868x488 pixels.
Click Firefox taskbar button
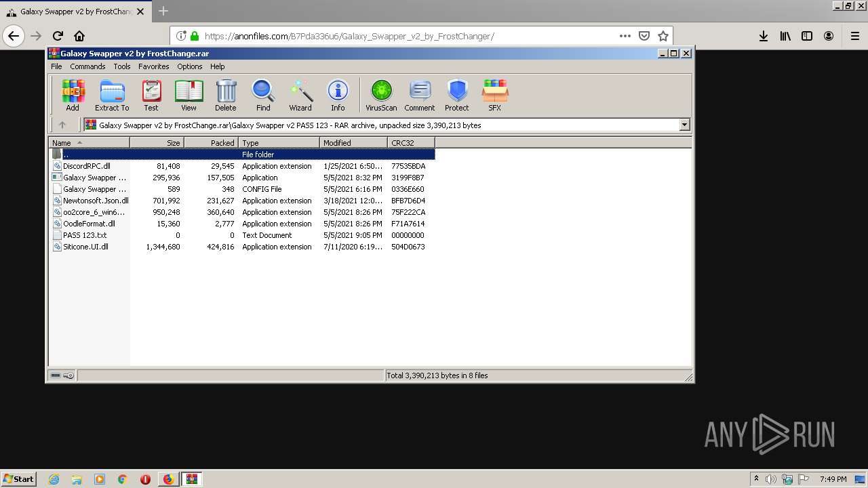coord(168,479)
